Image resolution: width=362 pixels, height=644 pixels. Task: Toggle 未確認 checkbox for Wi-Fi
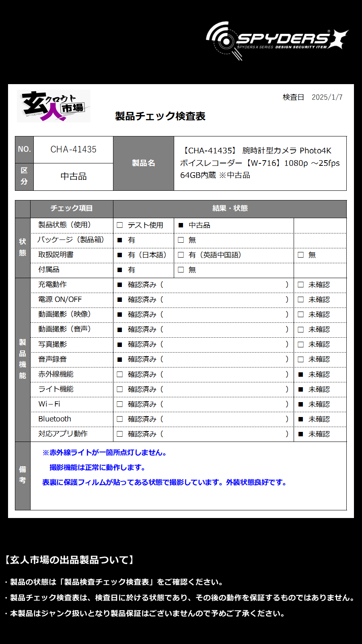click(x=300, y=404)
